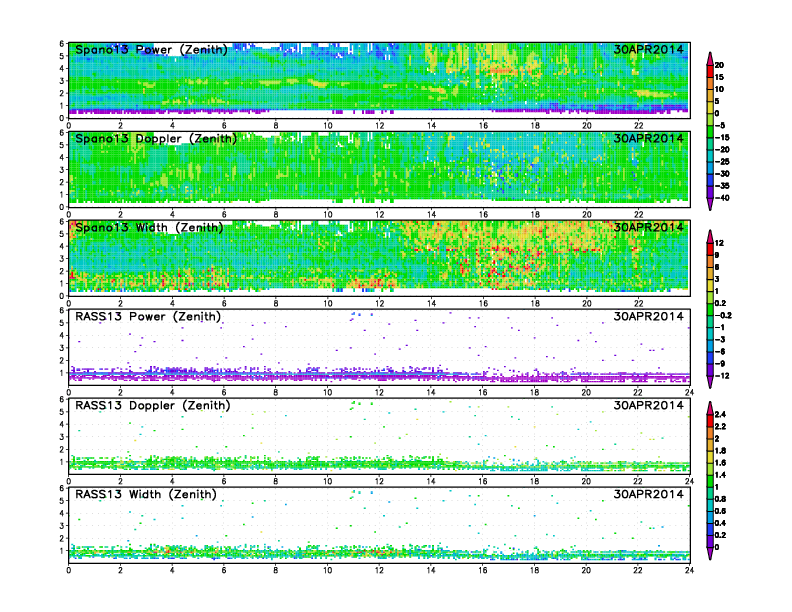The width and height of the screenshot is (792, 612).
Task: Click the "12" label on the middle colorbar
Action: [719, 243]
